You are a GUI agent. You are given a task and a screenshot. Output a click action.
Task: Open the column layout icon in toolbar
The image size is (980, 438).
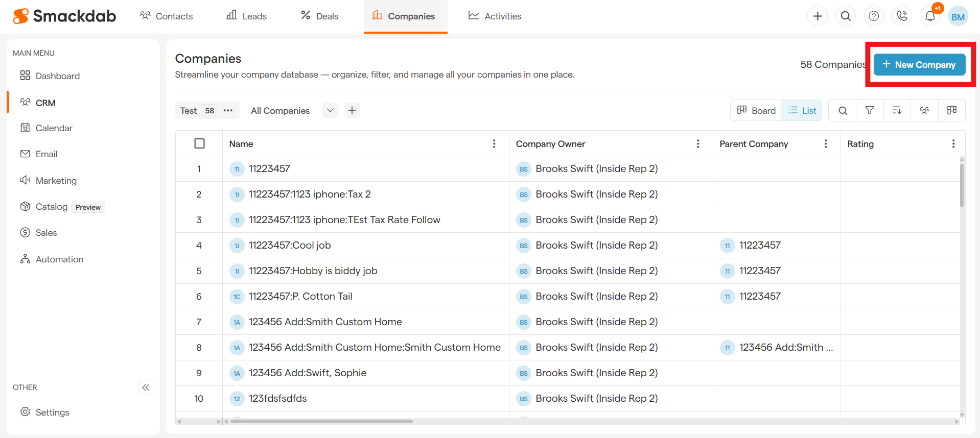951,110
